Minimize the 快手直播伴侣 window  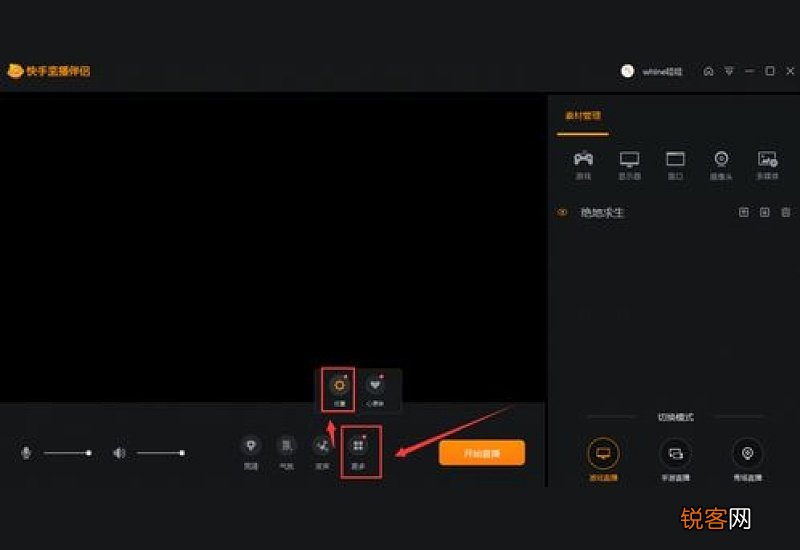click(749, 71)
